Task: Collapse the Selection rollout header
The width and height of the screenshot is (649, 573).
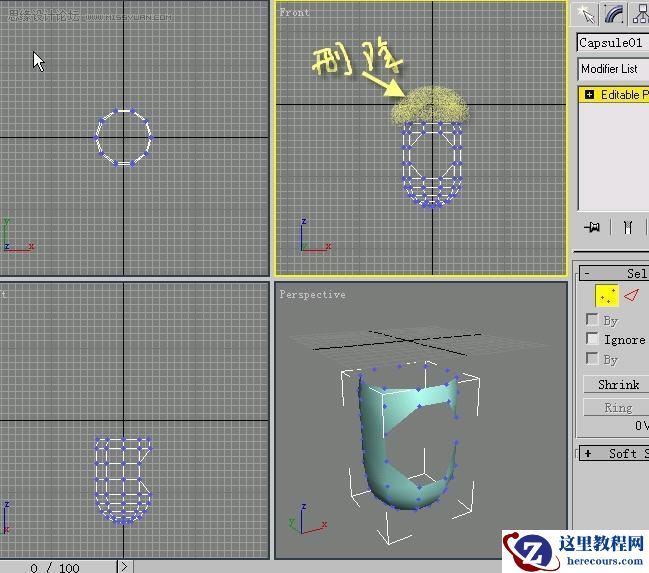Action: pos(614,273)
